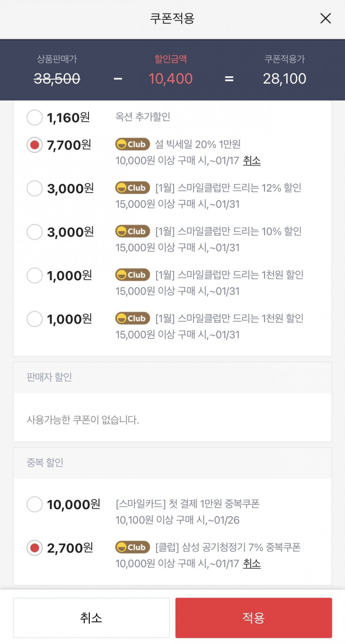Select the 1,160원 옥션 추가할인 option
The width and height of the screenshot is (345, 644).
[x=34, y=117]
